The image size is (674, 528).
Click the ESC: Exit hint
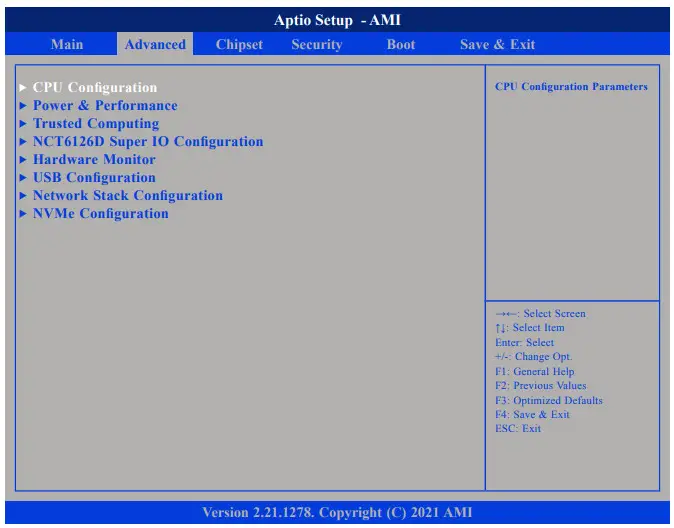pos(518,429)
